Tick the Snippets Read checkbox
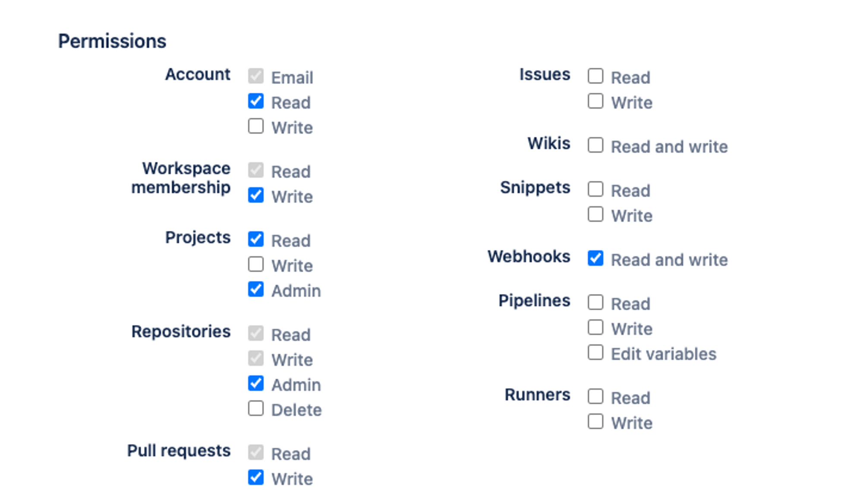Viewport: 863px width, 504px height. (595, 189)
